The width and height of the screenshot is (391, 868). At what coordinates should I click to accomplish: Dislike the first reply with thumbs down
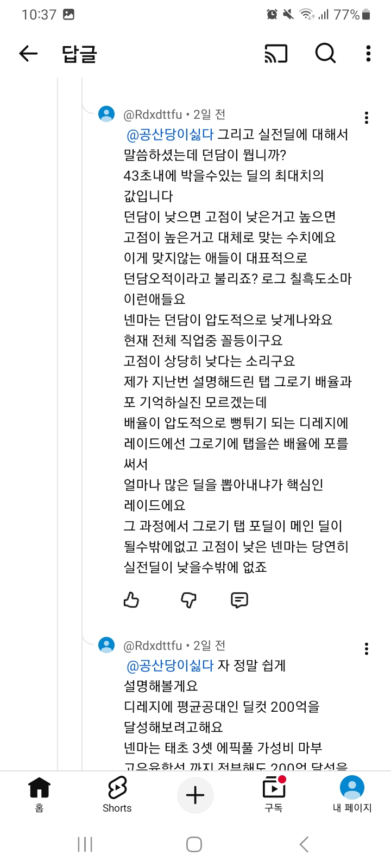pos(188,600)
